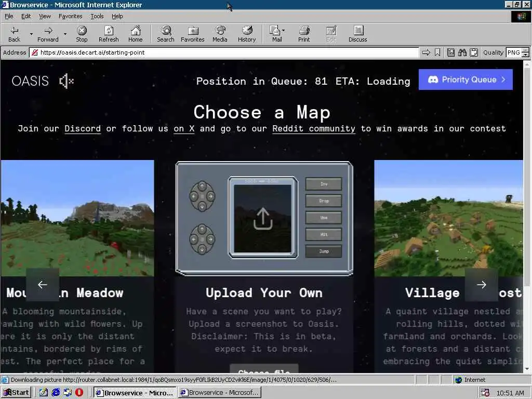Select the Mountain Meadow map thumbnail
Viewport: 532px width, 399px height.
point(77,218)
